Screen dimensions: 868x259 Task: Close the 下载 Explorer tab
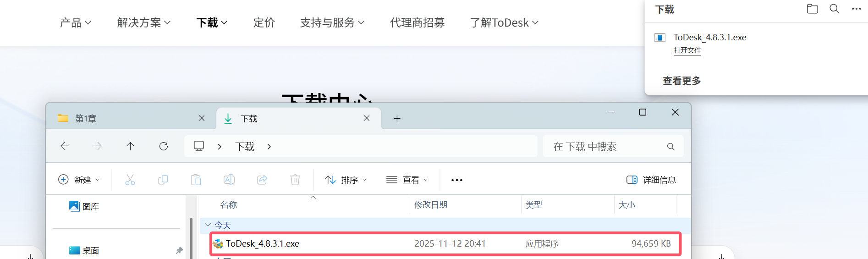click(367, 118)
